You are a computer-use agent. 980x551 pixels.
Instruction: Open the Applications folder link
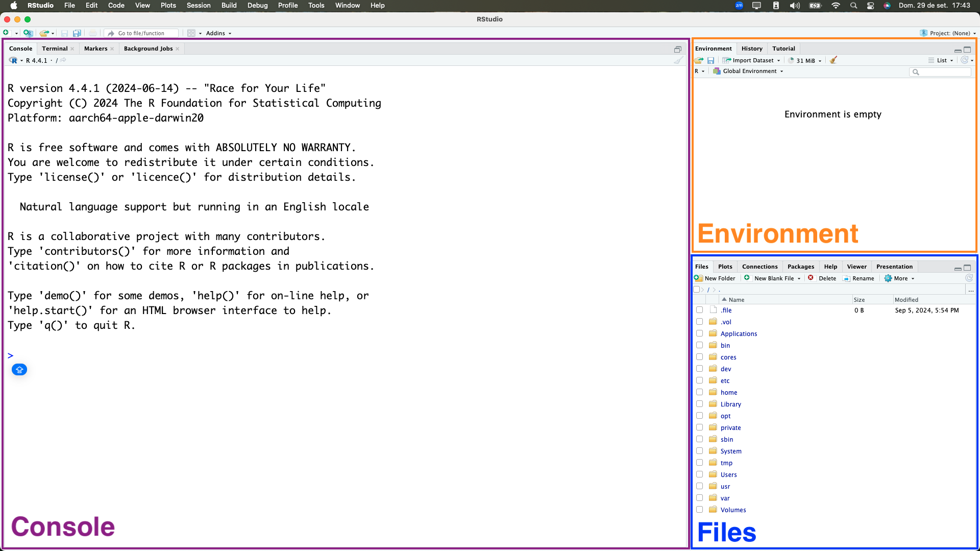pos(739,333)
